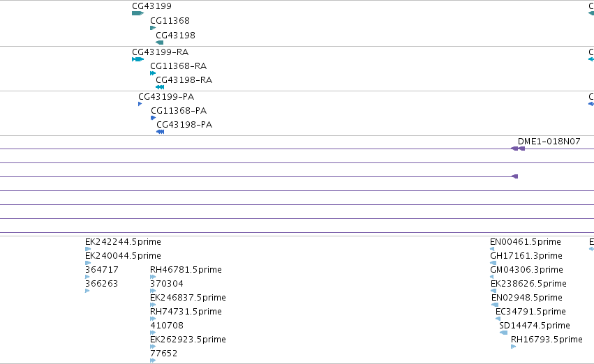
Task: Click the EN00461.5prime EST label
Action: pyautogui.click(x=526, y=242)
